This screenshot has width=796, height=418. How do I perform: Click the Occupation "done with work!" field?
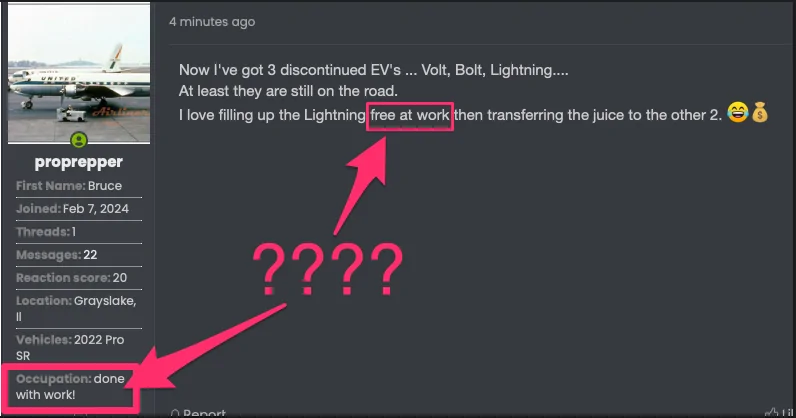pos(70,387)
